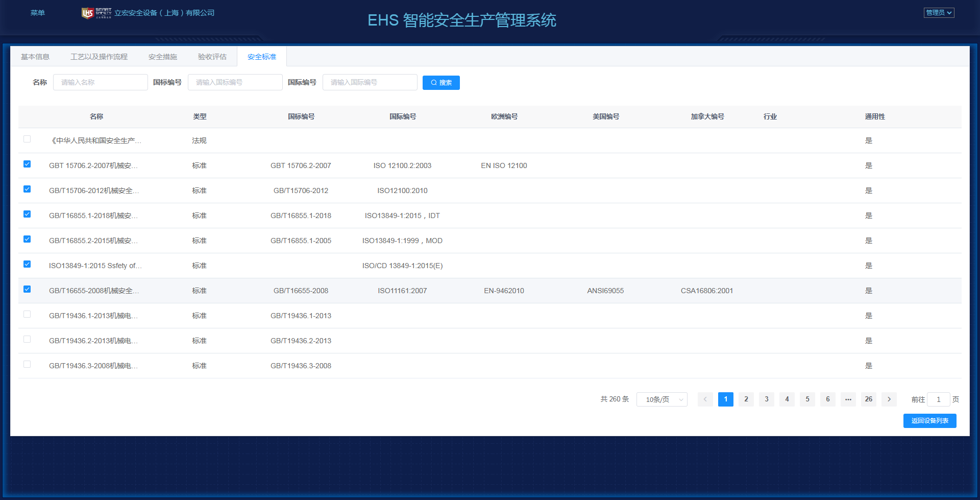Click the cell ISO/CD 13849-1:2015(E)
Screen dimensions: 980x500
pyautogui.click(x=402, y=266)
